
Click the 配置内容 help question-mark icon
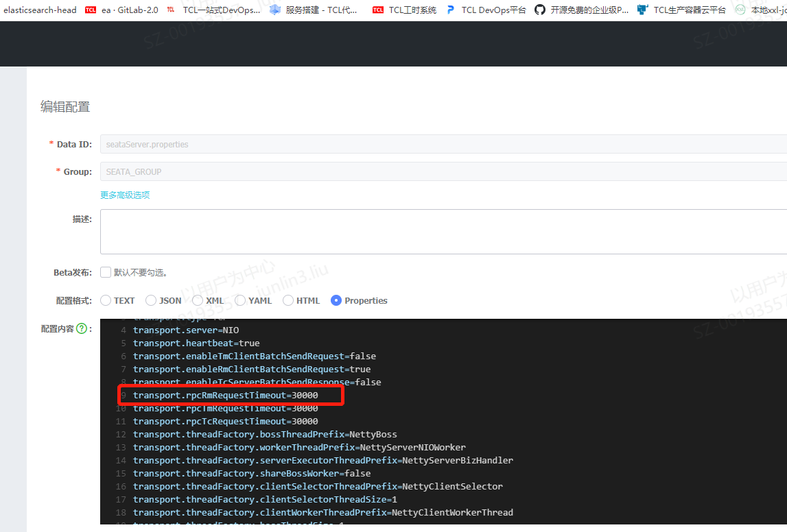point(82,328)
